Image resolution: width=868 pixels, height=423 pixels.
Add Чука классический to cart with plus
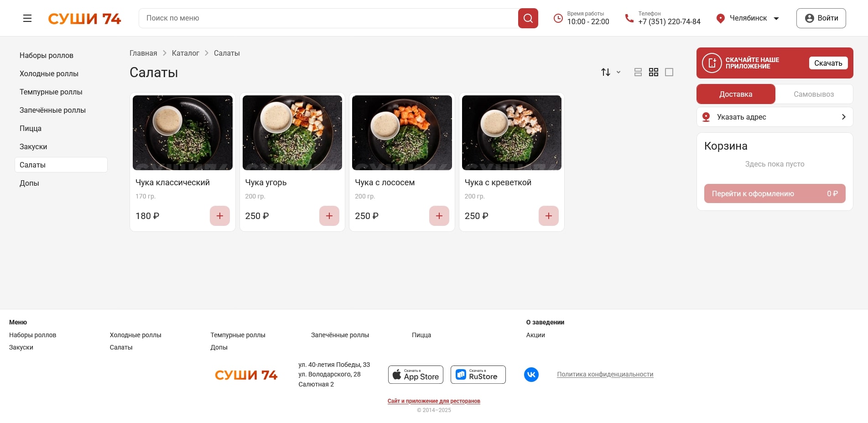[x=219, y=216]
